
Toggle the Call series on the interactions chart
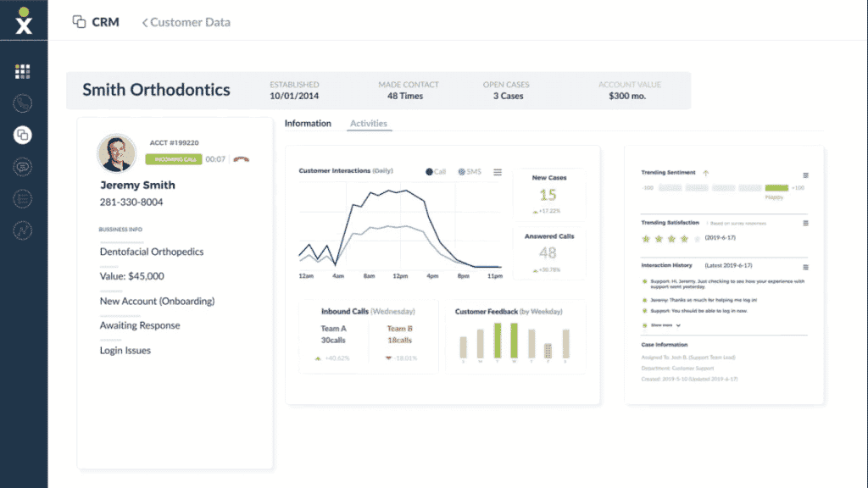click(436, 171)
